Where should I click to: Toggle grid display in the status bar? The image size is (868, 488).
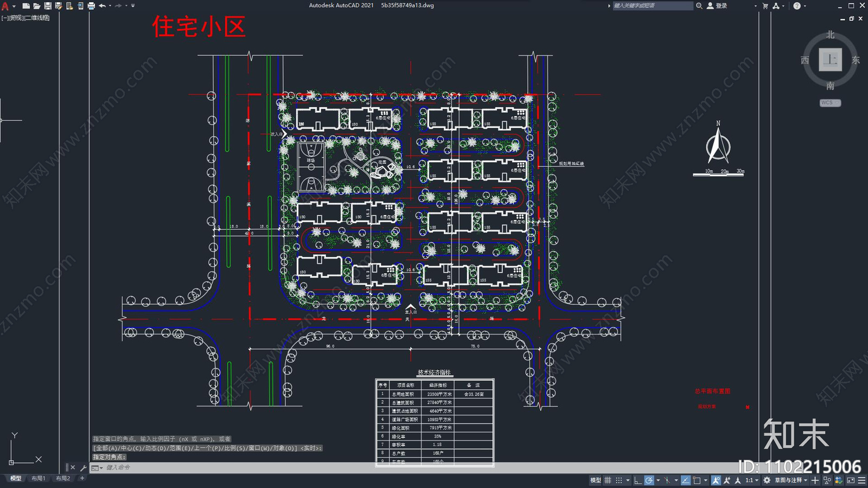(608, 481)
